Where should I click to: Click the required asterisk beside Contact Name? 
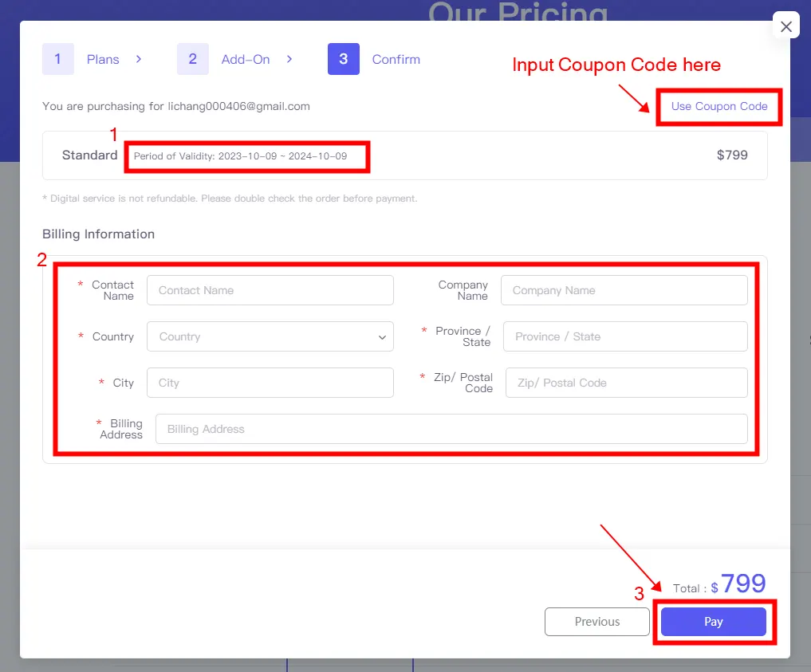click(x=79, y=285)
